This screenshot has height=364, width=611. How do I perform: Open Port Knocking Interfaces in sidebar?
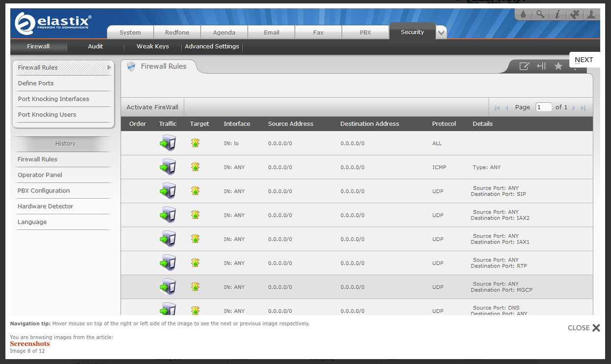coord(53,99)
